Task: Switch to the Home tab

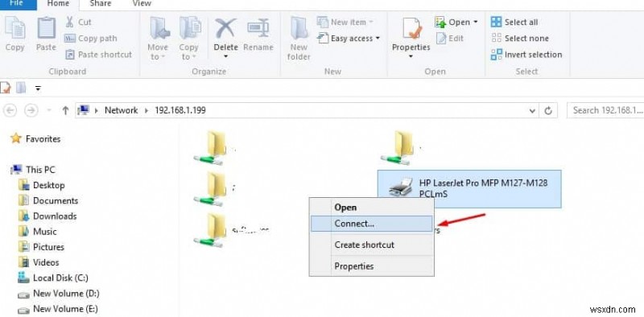Action: (59, 4)
